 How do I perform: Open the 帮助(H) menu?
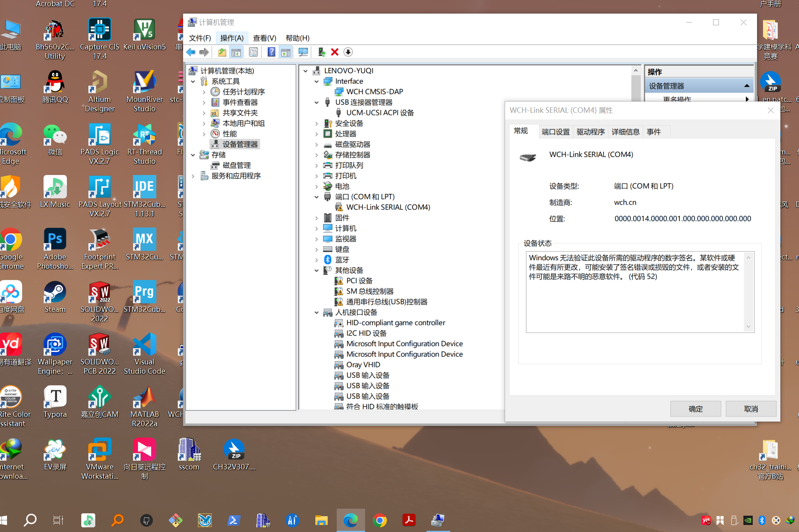(297, 38)
